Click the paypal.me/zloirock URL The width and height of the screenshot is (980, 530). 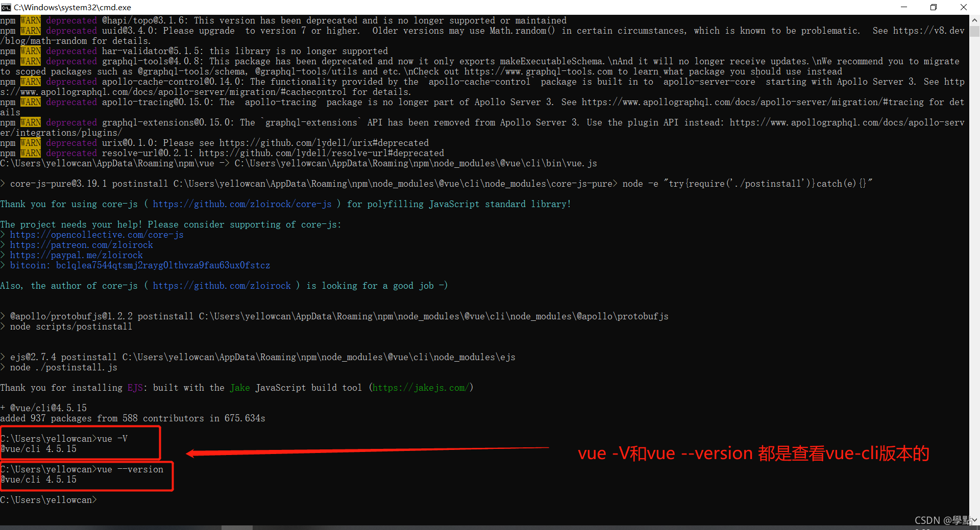point(76,255)
